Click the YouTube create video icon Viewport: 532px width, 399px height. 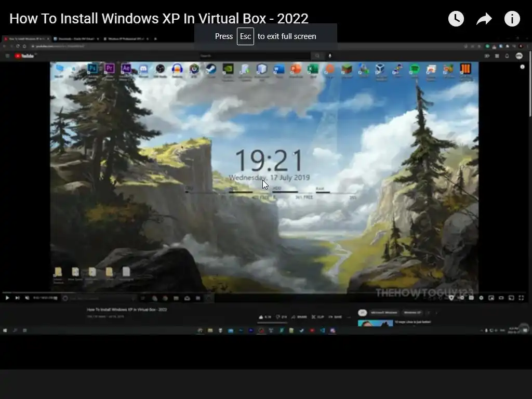pos(487,56)
